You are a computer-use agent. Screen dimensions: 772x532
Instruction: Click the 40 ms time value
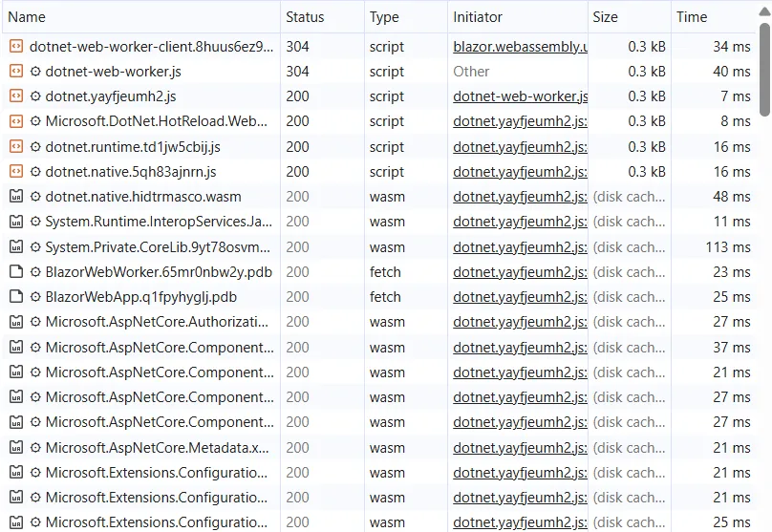pyautogui.click(x=732, y=72)
